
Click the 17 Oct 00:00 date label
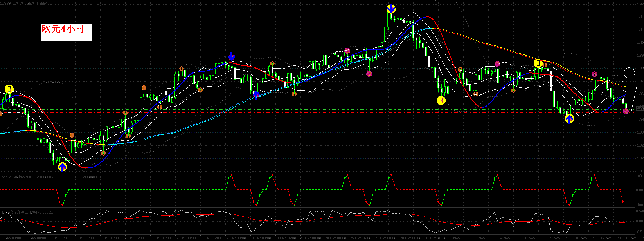tap(235, 238)
